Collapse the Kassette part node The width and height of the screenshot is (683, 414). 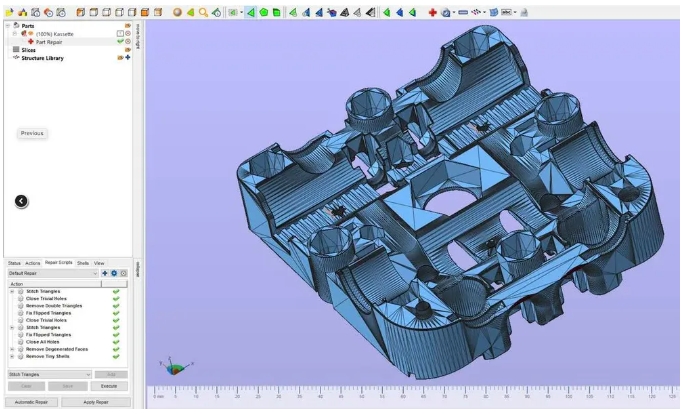(x=15, y=34)
